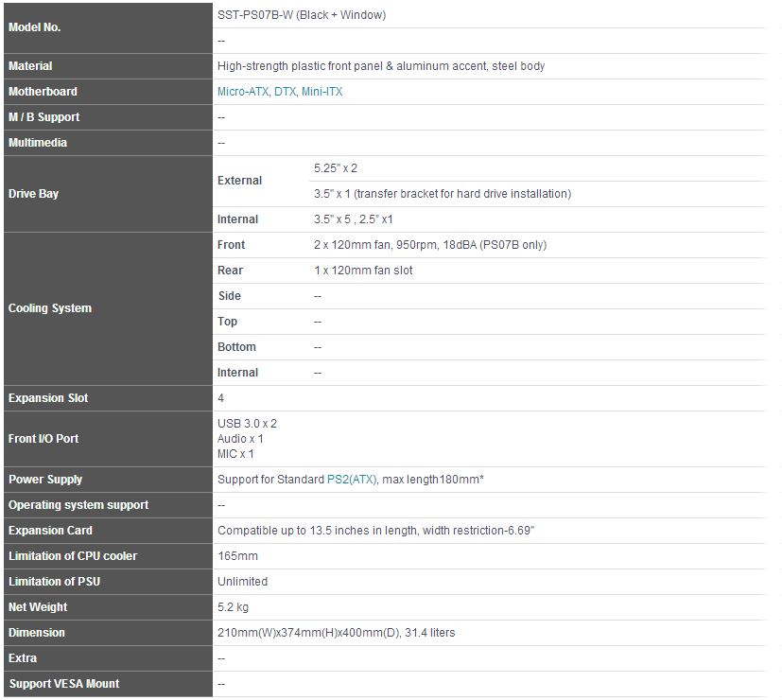Click the Material row header

tap(30, 66)
